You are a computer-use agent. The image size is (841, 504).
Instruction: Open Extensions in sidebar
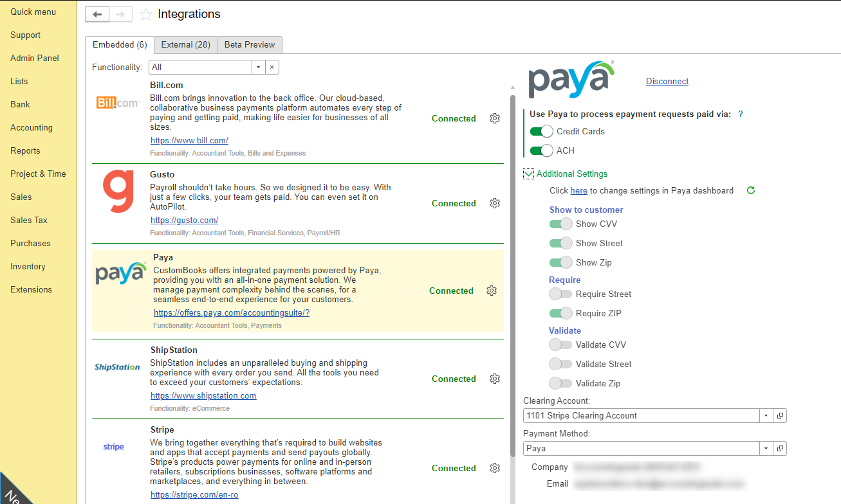tap(31, 289)
